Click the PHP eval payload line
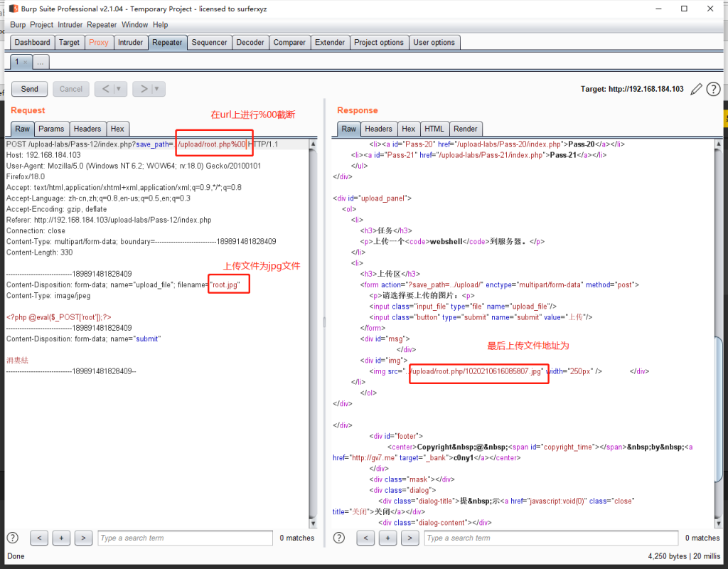Image resolution: width=728 pixels, height=569 pixels. pyautogui.click(x=58, y=317)
